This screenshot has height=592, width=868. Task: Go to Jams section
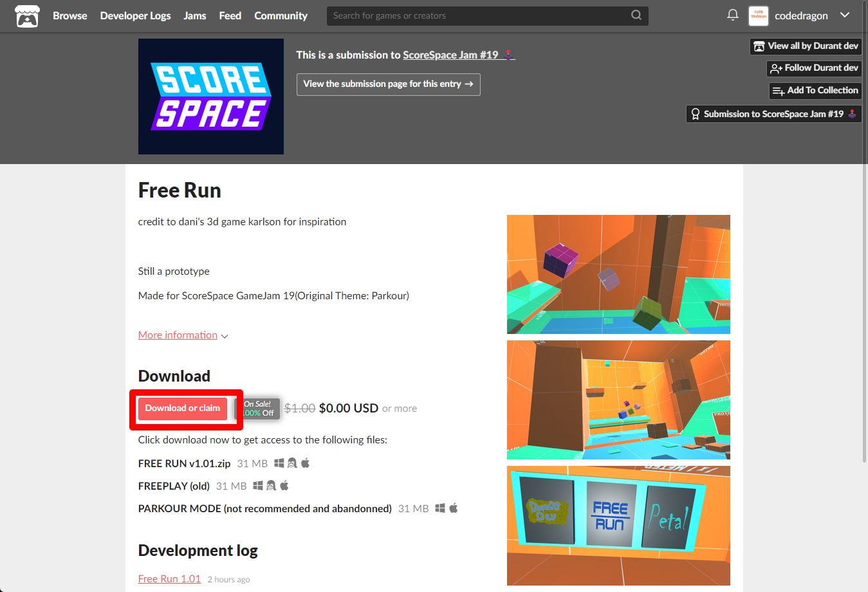[194, 15]
